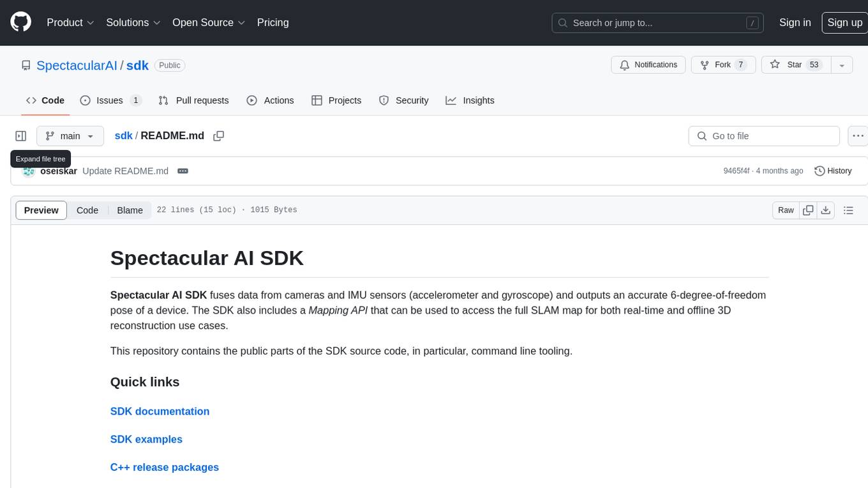Open the Pull requests tab

point(193,100)
